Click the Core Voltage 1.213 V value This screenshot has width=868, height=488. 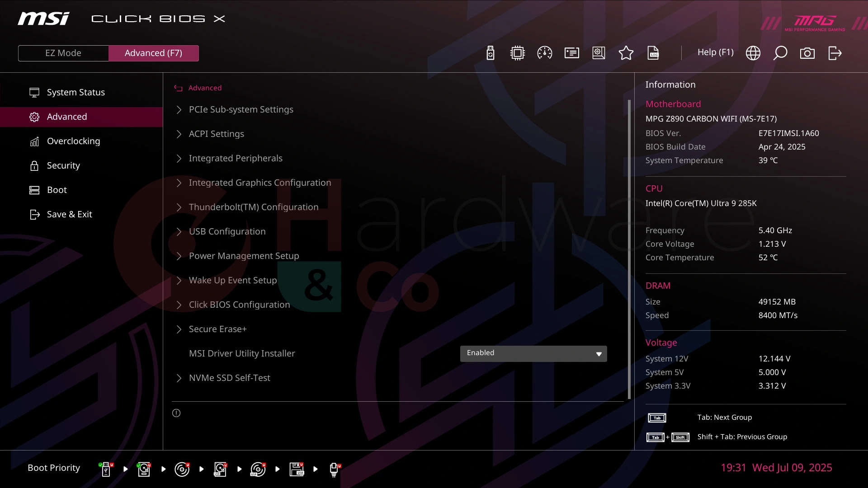[772, 244]
